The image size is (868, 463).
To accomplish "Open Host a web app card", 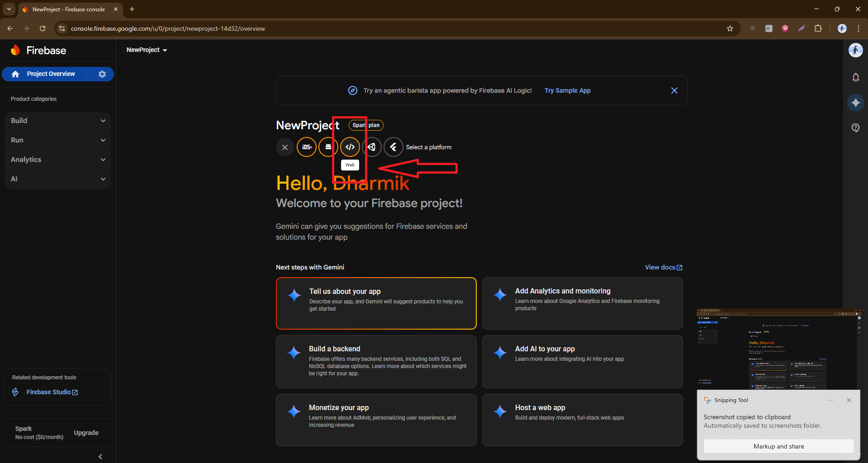I will tap(582, 420).
